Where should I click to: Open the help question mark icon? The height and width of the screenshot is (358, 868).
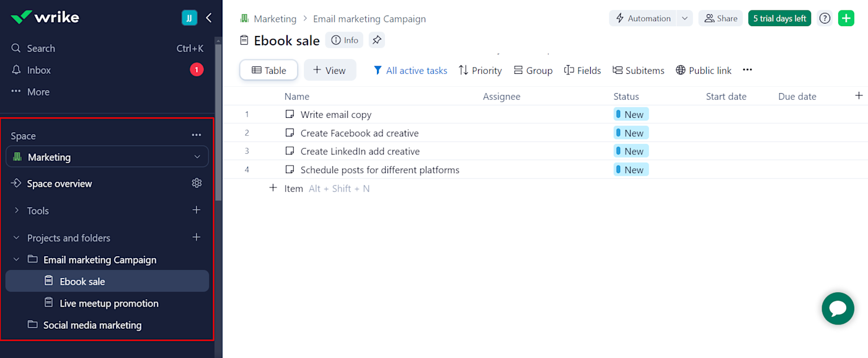click(x=825, y=19)
